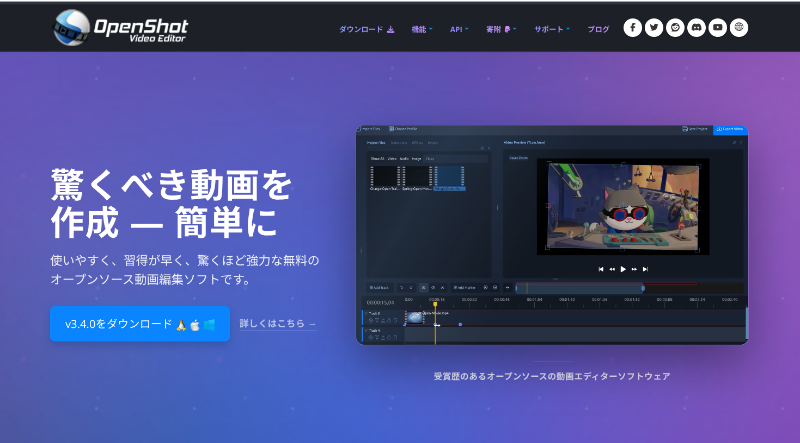Follow the 詳しくはこちら link

click(x=278, y=324)
